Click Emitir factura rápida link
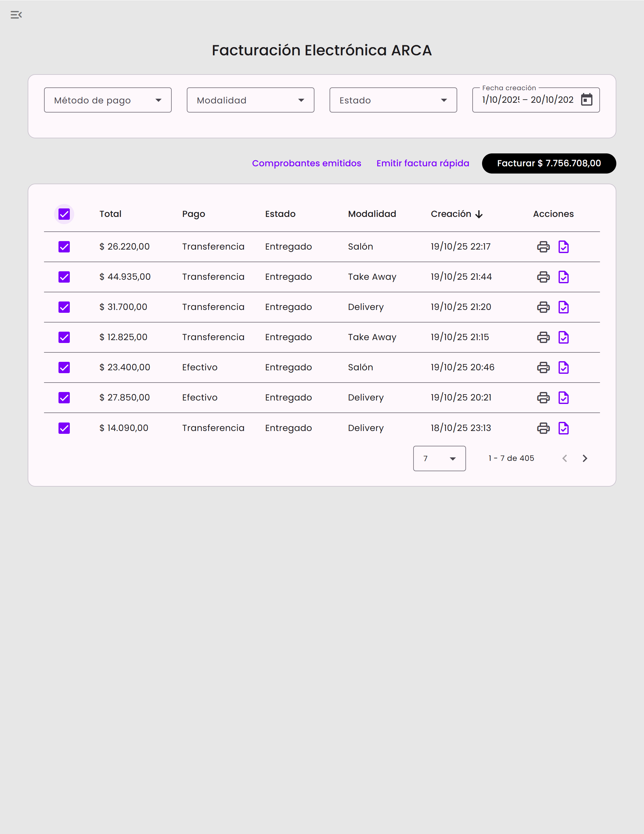 tap(422, 163)
